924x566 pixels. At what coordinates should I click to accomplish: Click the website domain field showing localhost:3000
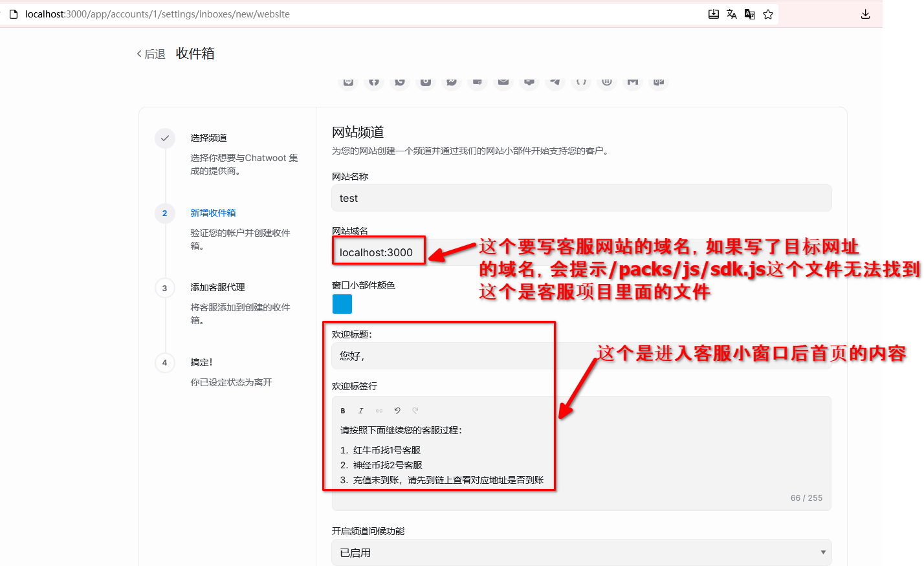click(379, 252)
